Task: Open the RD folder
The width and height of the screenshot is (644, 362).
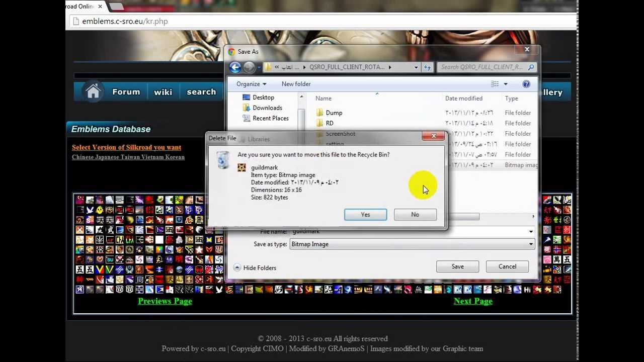Action: pos(325,123)
